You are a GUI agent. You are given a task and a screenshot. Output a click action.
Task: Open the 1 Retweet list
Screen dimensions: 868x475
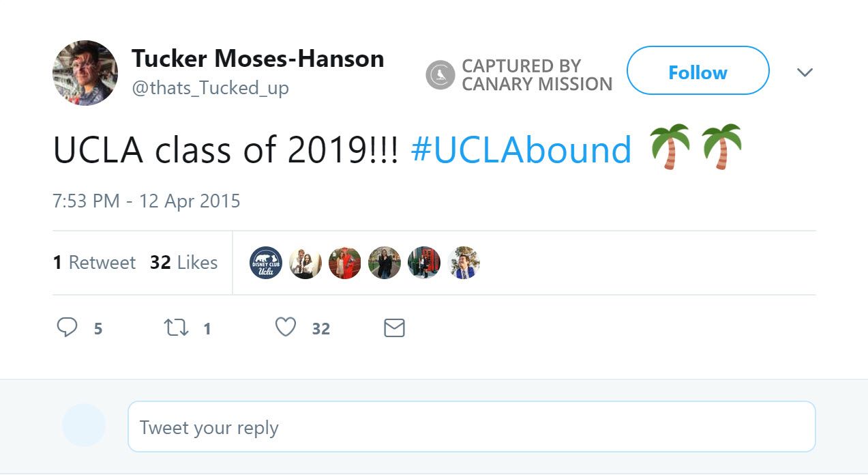coord(94,262)
